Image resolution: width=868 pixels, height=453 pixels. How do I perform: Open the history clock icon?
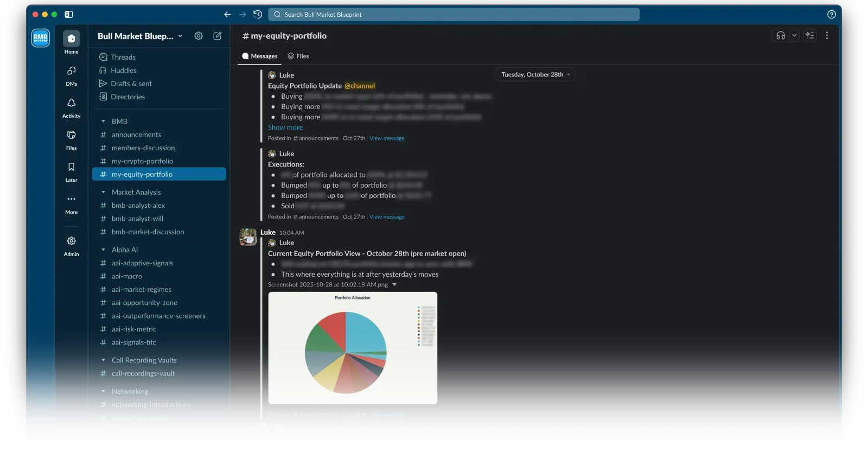[258, 15]
